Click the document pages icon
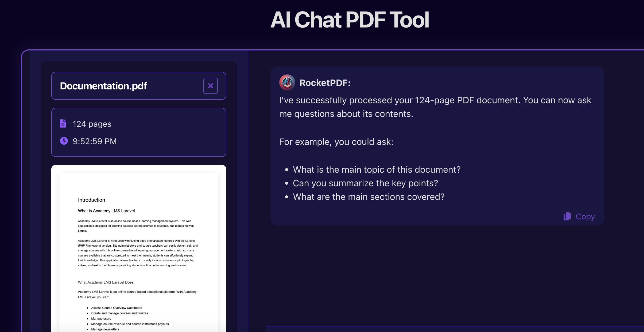644x332 pixels. 63,124
